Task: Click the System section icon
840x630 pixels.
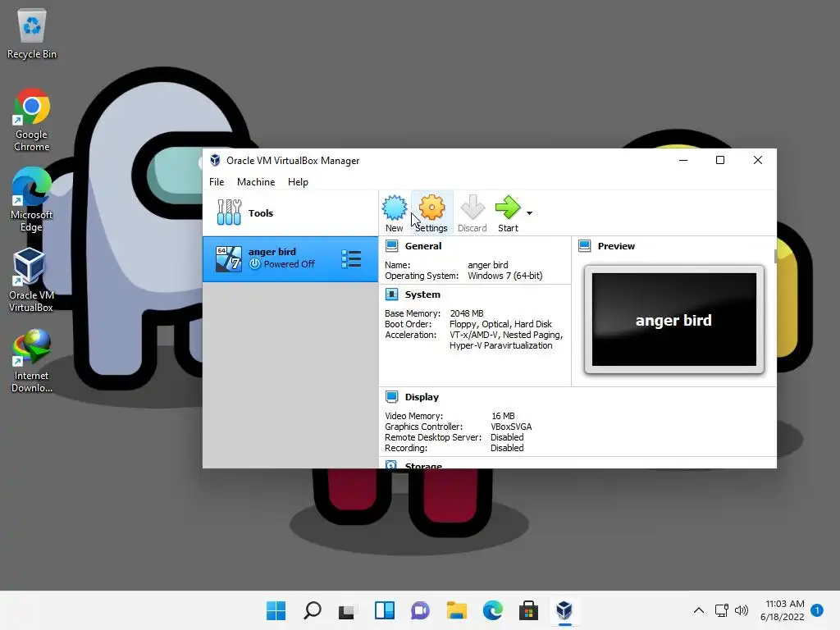Action: point(391,294)
